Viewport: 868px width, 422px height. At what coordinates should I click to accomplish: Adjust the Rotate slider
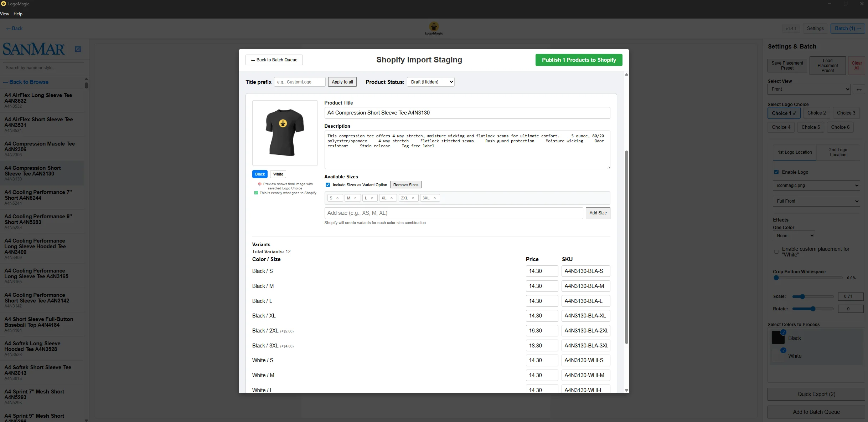click(813, 309)
